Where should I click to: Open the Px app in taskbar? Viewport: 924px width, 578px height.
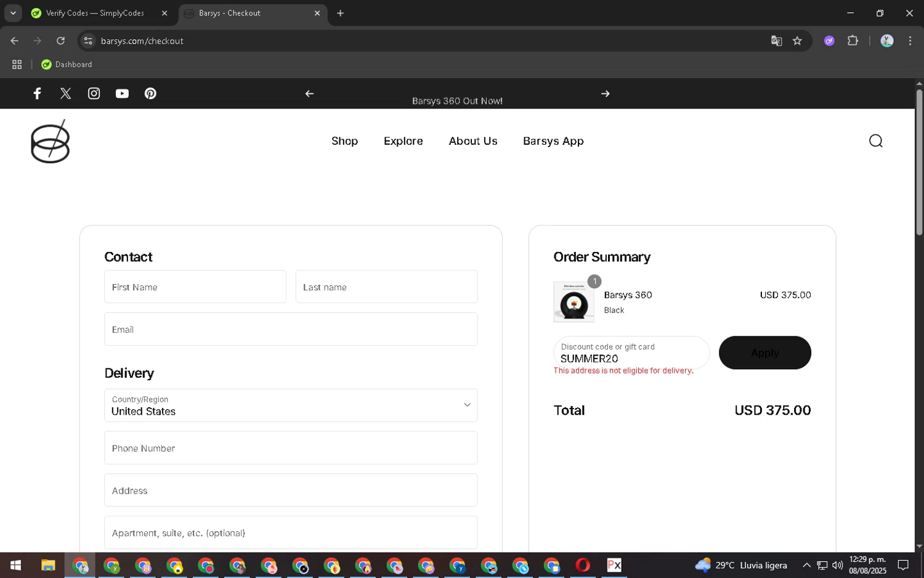coord(614,565)
